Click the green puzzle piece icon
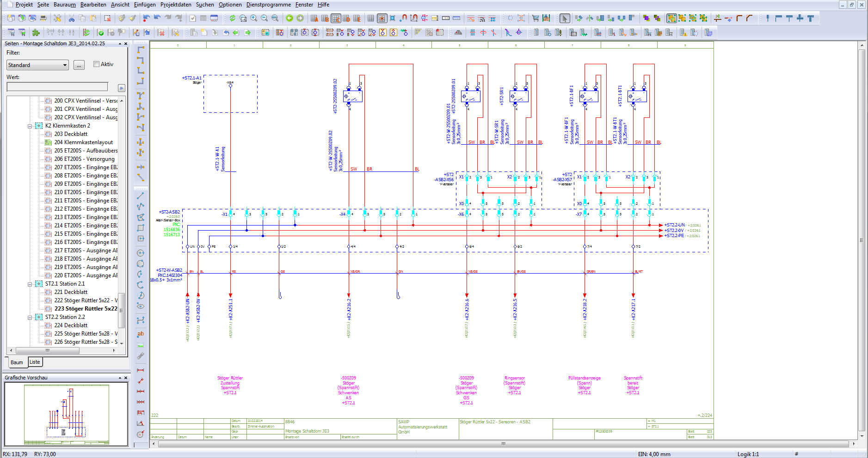The width and height of the screenshot is (868, 458). (36, 32)
